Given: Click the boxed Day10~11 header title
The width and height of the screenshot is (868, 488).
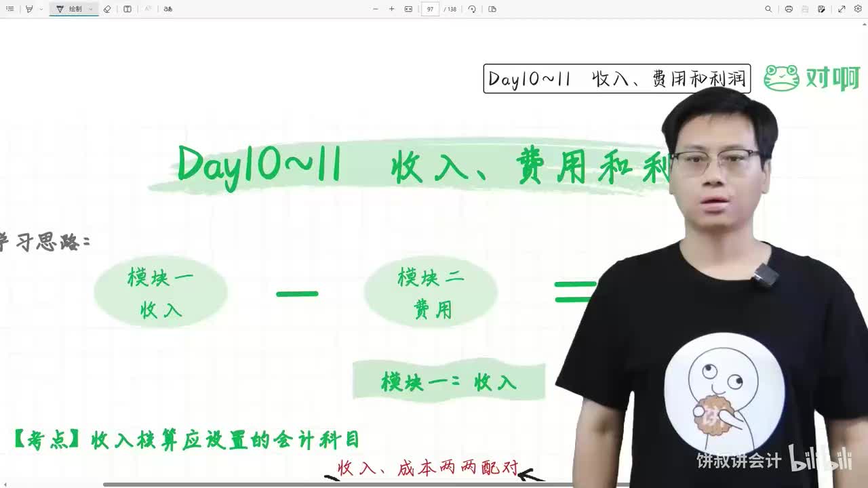Looking at the screenshot, I should 617,79.
